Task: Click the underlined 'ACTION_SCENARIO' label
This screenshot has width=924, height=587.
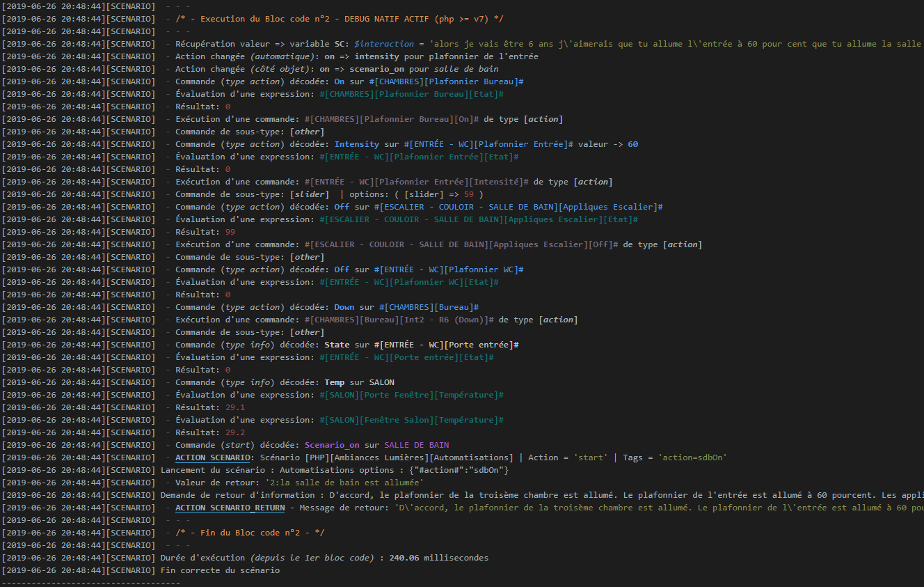Action: (212, 457)
